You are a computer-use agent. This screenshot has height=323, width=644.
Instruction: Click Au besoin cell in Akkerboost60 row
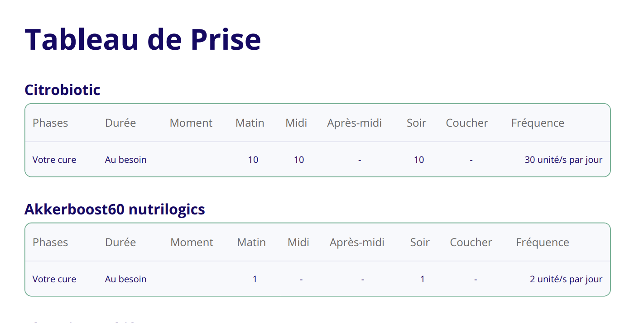click(126, 279)
